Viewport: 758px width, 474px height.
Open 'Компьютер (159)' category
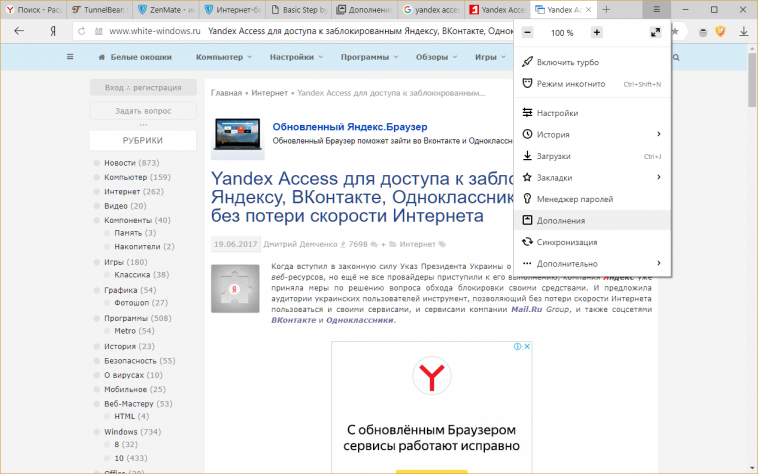[137, 177]
